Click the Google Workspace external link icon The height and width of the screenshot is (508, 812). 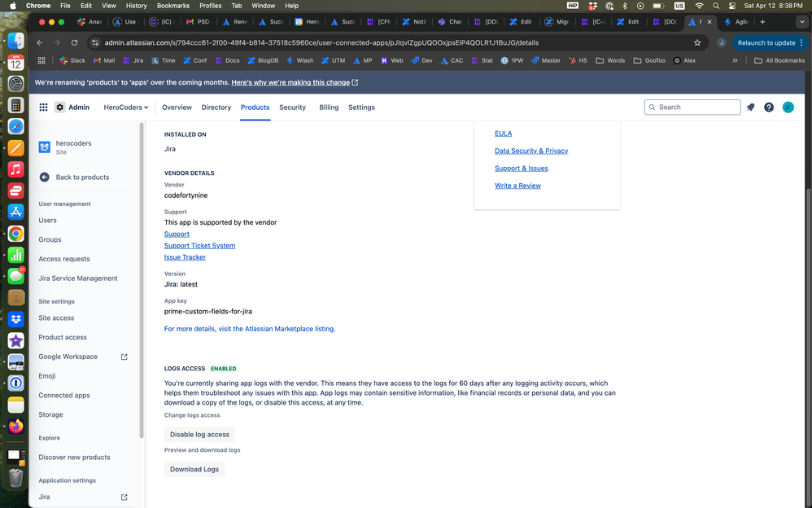[124, 357]
